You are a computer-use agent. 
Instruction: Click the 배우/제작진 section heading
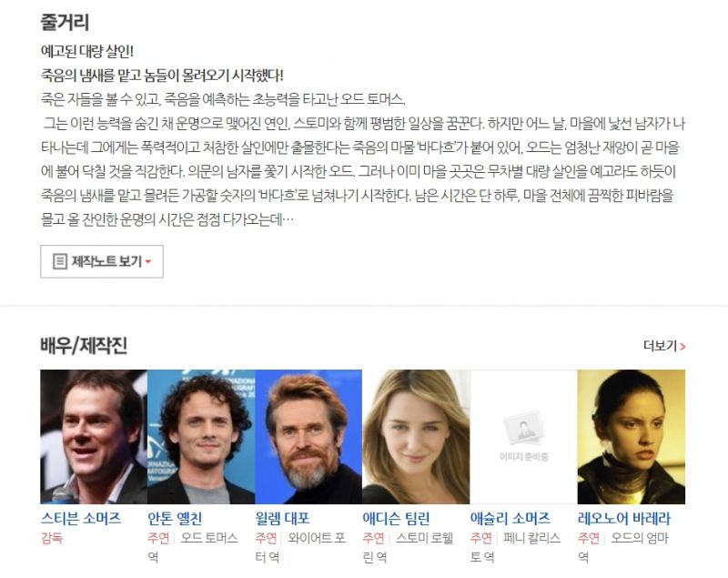coord(84,346)
